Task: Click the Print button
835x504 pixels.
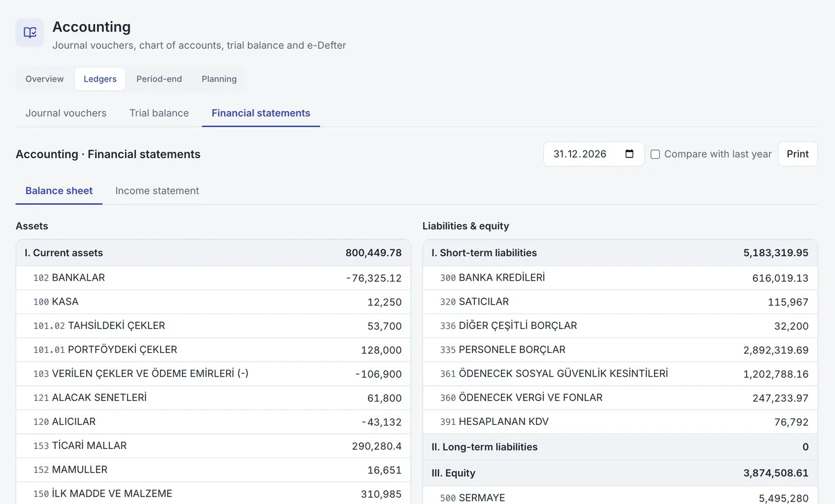Action: pos(798,154)
